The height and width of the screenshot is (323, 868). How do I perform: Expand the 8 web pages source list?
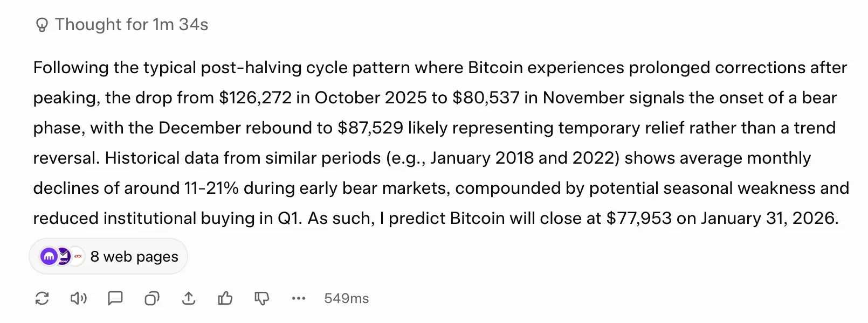[x=134, y=256]
